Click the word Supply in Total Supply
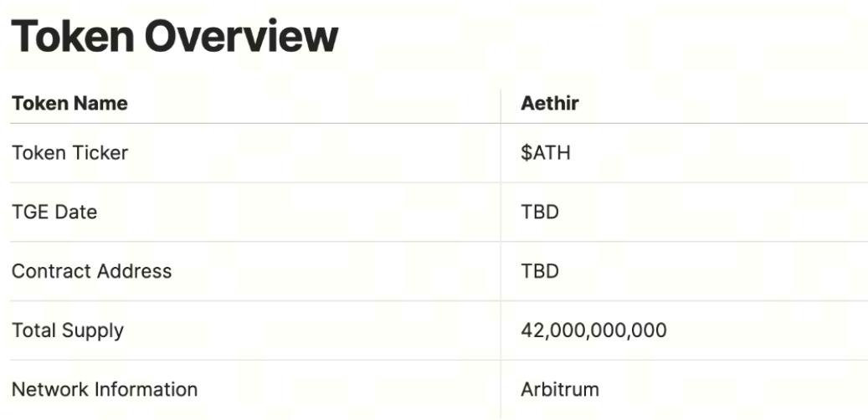The width and height of the screenshot is (868, 420). pos(92,331)
